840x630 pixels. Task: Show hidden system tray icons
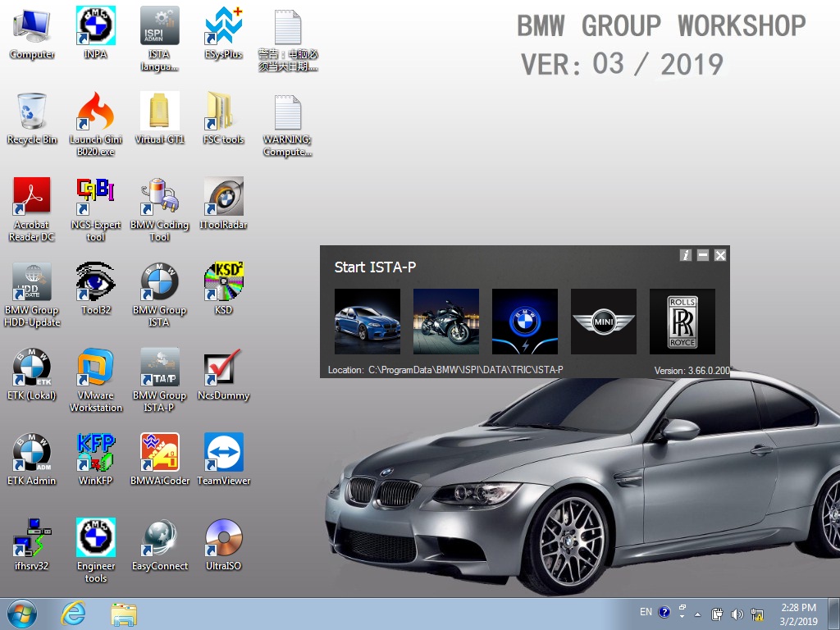pos(697,614)
